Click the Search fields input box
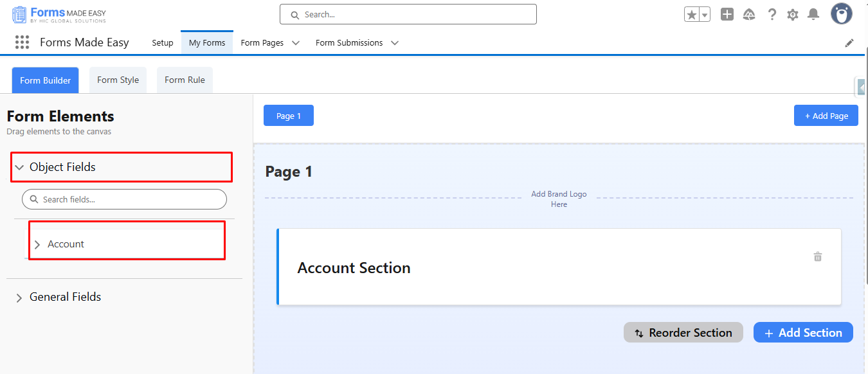The width and height of the screenshot is (868, 374). coord(125,199)
